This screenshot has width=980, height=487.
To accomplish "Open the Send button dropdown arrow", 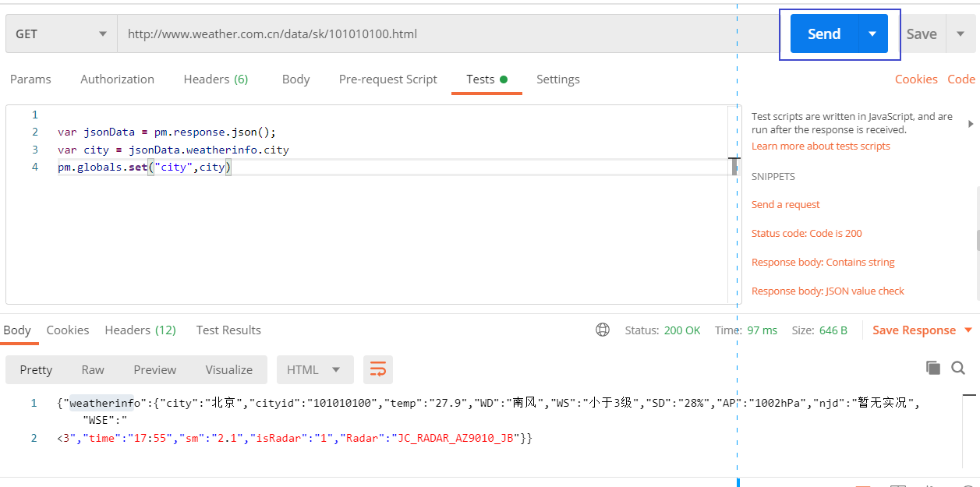I will (x=872, y=34).
